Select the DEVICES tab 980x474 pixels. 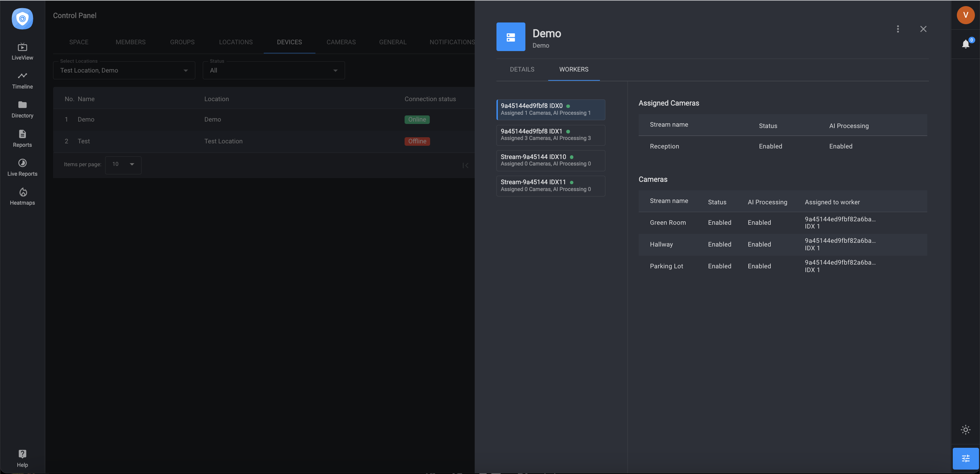tap(290, 42)
